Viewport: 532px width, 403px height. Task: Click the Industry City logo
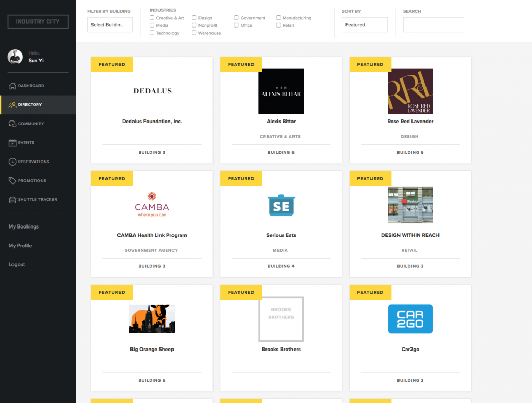[37, 21]
